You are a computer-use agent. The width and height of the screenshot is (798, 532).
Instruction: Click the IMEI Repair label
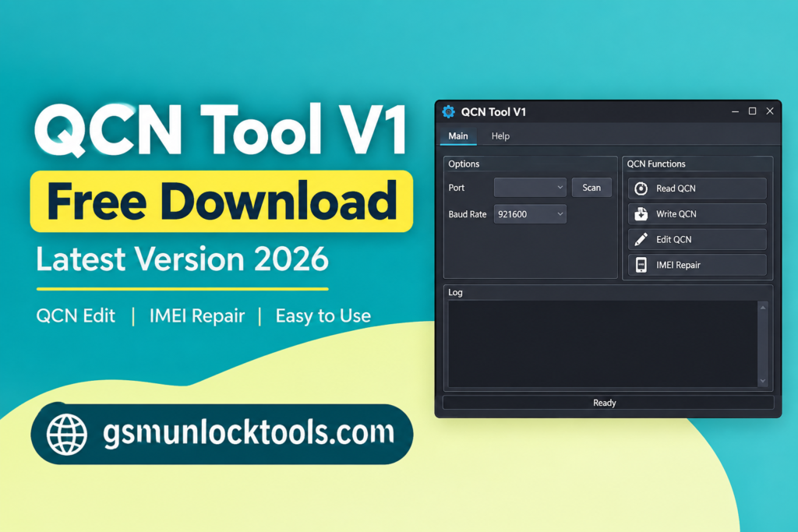(x=678, y=265)
